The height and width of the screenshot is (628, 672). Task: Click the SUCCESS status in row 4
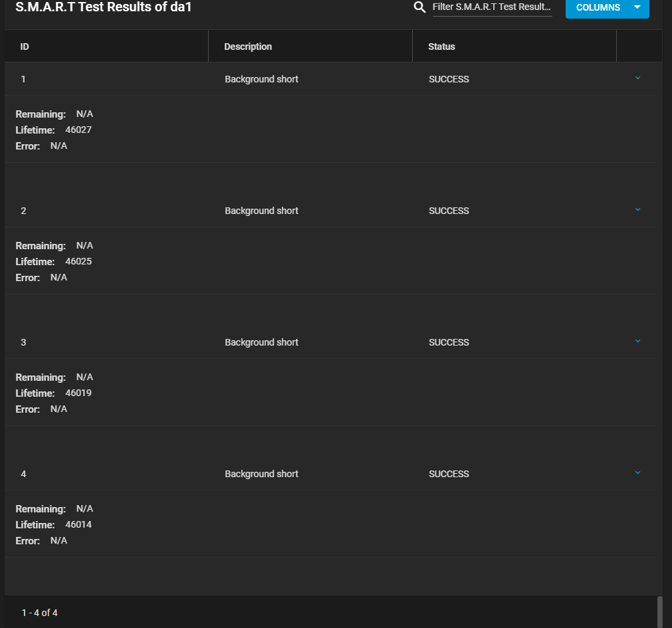(449, 474)
